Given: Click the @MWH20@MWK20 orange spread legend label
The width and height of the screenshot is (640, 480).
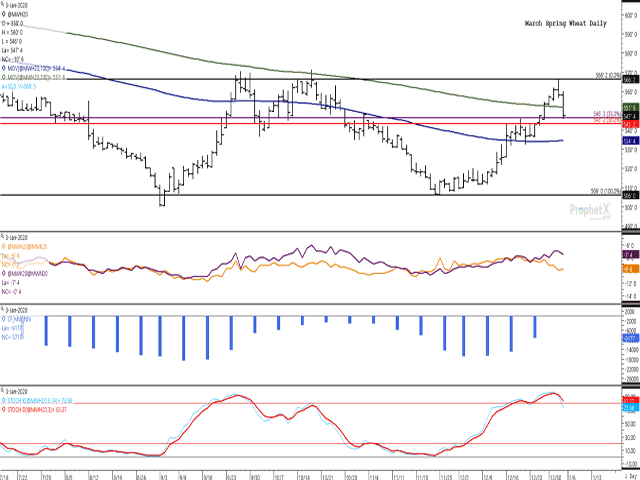Looking at the screenshot, I should point(27,247).
